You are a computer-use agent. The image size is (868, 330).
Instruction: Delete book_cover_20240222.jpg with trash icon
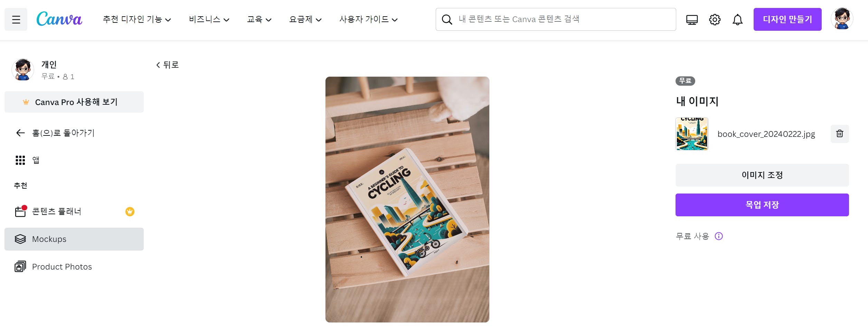(840, 134)
